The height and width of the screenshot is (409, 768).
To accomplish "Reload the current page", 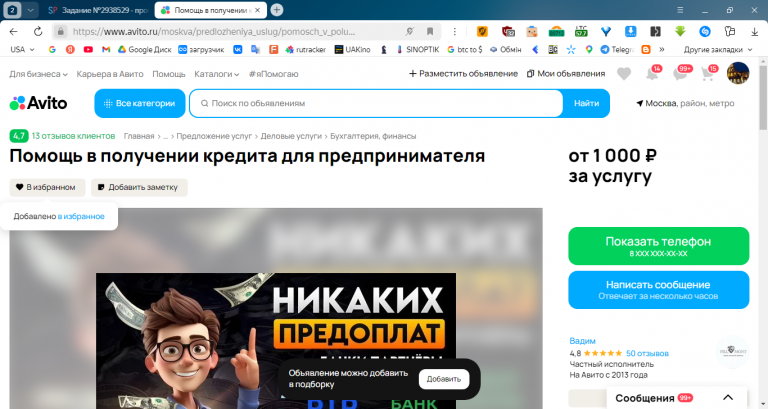I will pos(38,32).
